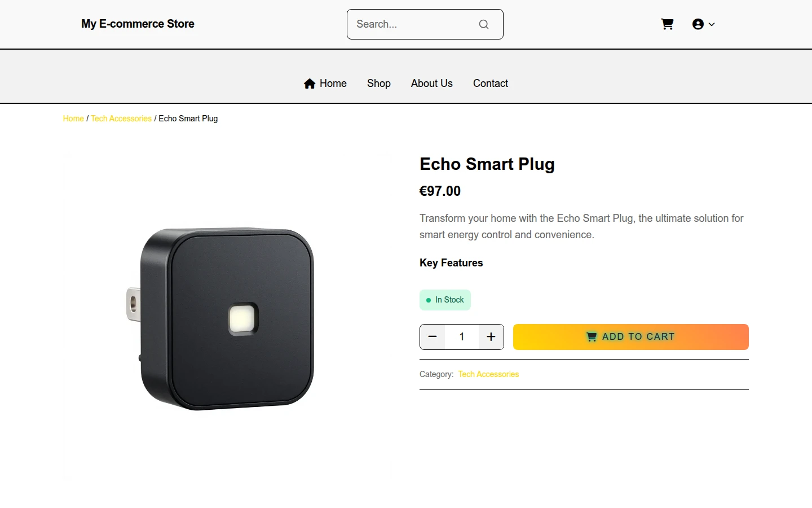Click the house icon beside Home

point(310,84)
